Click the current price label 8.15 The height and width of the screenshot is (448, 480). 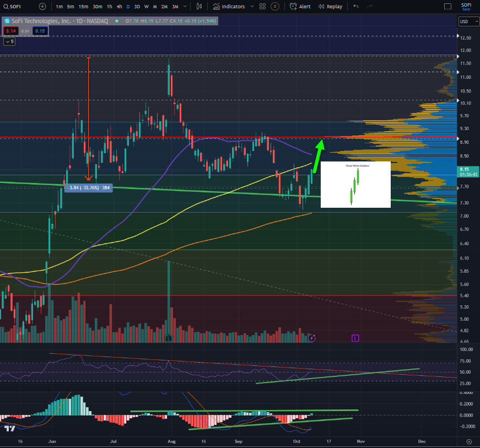click(468, 172)
